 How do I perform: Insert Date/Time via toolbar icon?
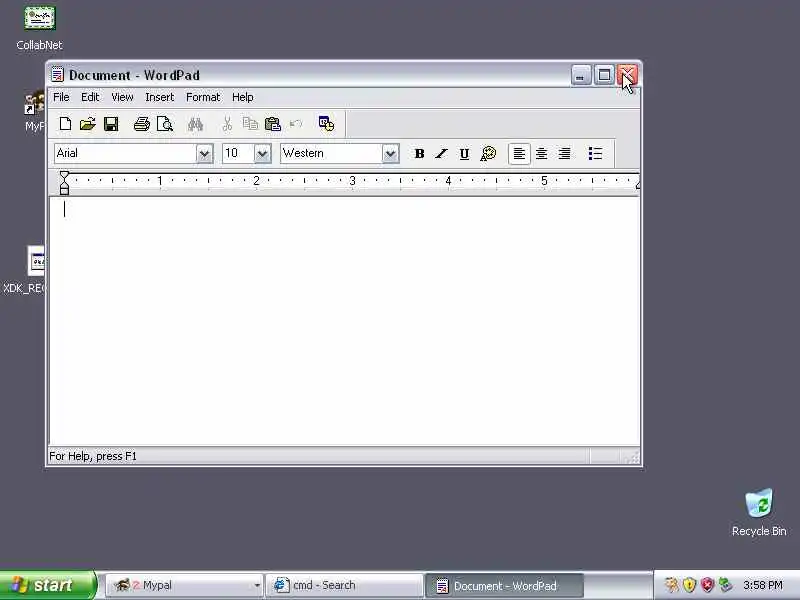coord(327,124)
